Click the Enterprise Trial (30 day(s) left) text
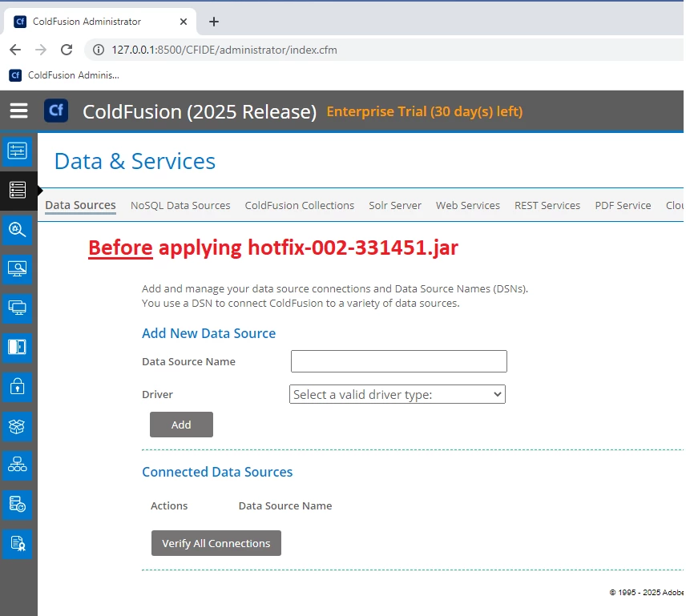The width and height of the screenshot is (686, 616). [x=425, y=111]
